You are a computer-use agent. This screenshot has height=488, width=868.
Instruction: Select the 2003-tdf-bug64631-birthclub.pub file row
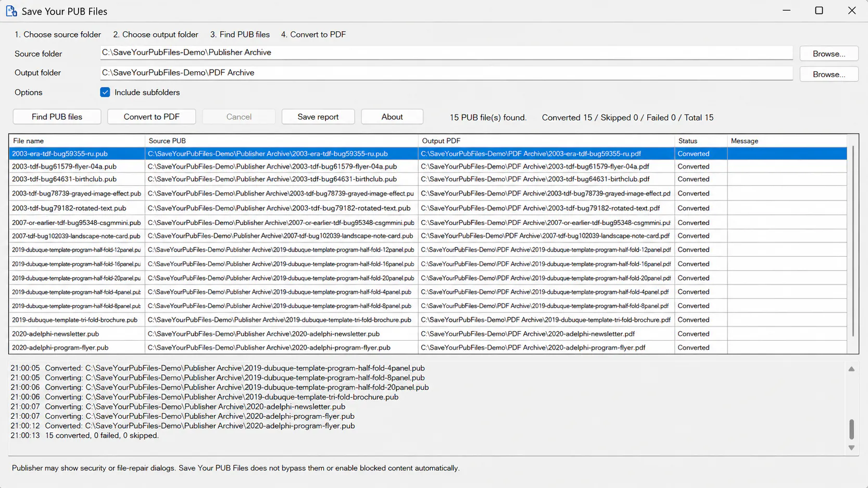[428, 179]
